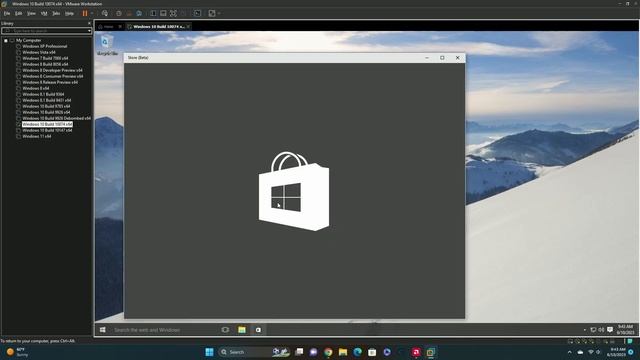Collapse the My Computer tree node

tap(6, 40)
